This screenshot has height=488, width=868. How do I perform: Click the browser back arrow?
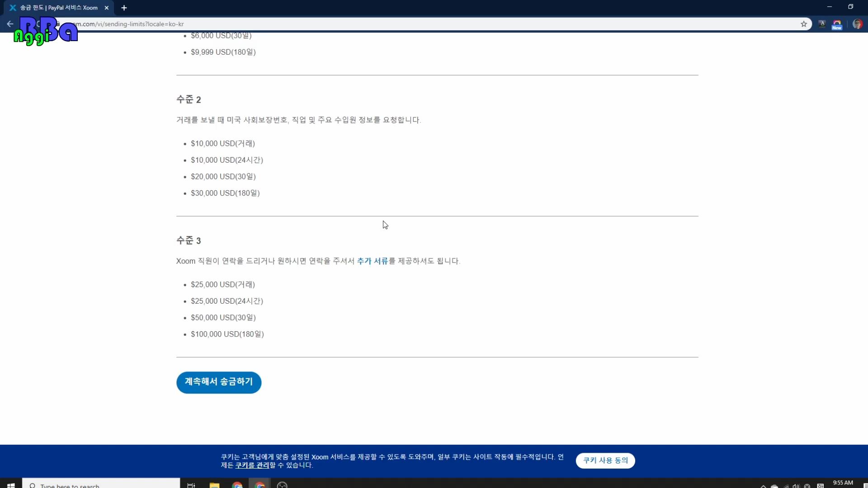10,24
